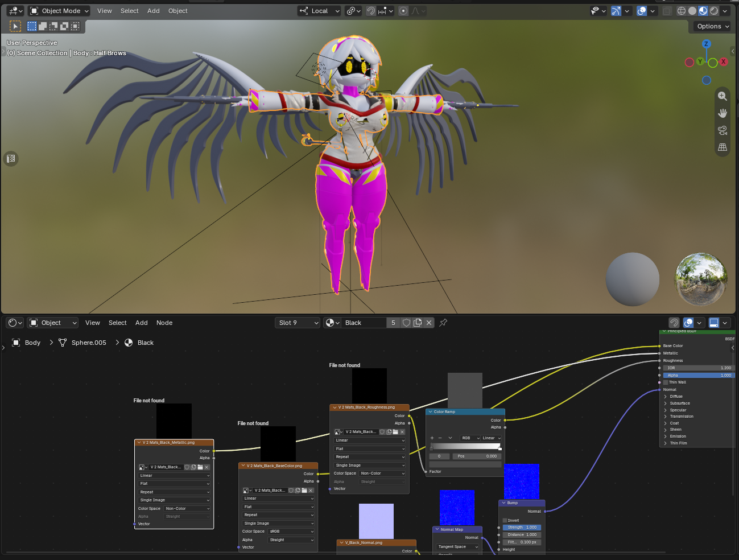Open the Options dropdown in the viewport
The width and height of the screenshot is (739, 560).
712,26
